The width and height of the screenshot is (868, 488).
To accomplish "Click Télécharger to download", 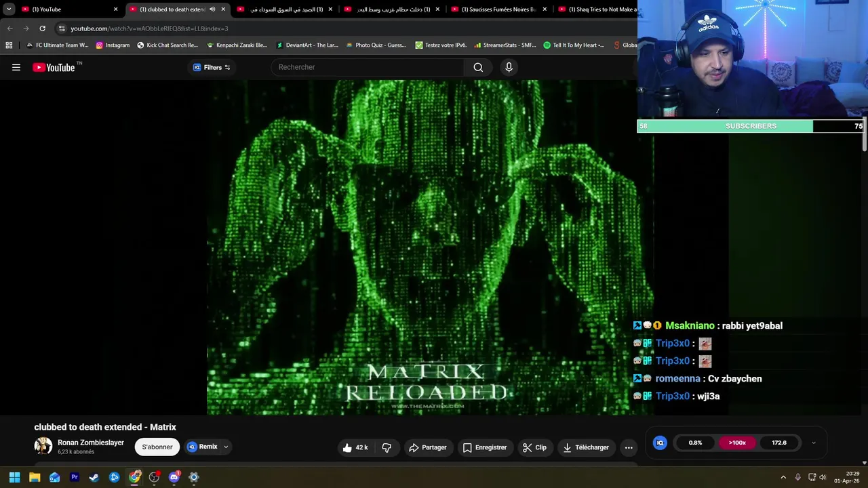I will (586, 447).
